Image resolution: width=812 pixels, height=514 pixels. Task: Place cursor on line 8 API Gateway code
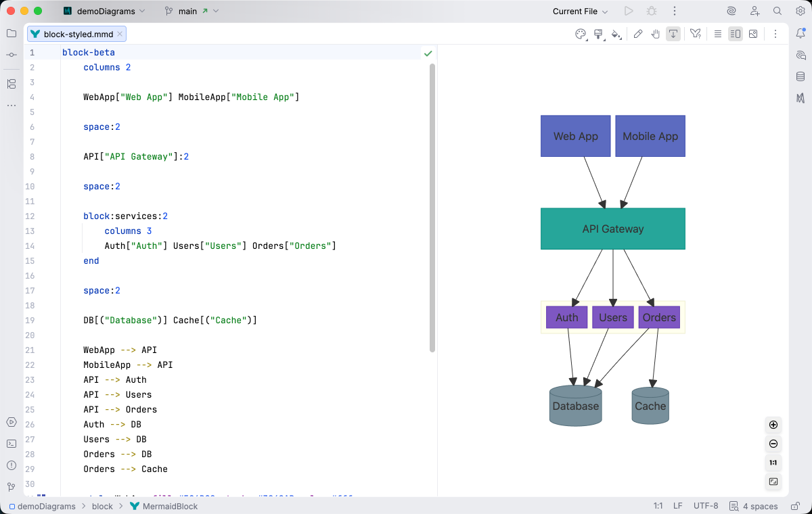pyautogui.click(x=136, y=156)
